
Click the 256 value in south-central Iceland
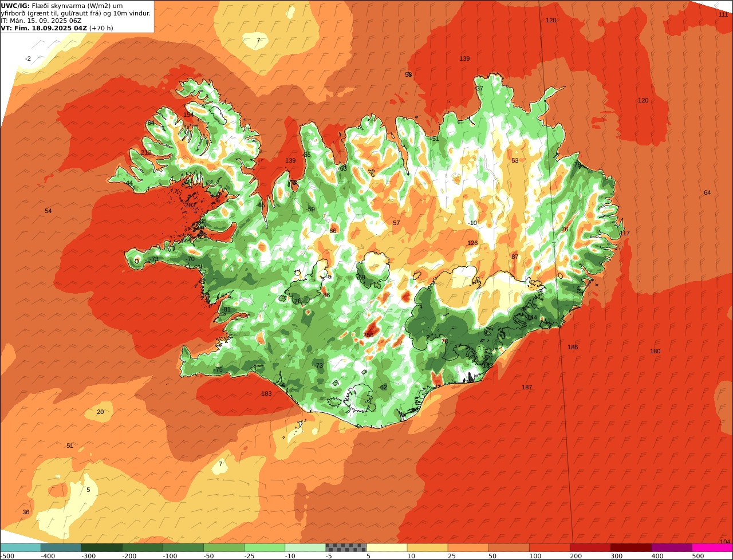[x=368, y=335]
